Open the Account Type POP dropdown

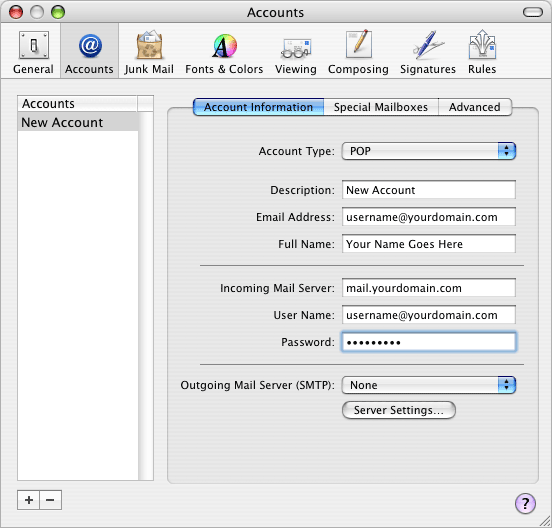pyautogui.click(x=429, y=151)
